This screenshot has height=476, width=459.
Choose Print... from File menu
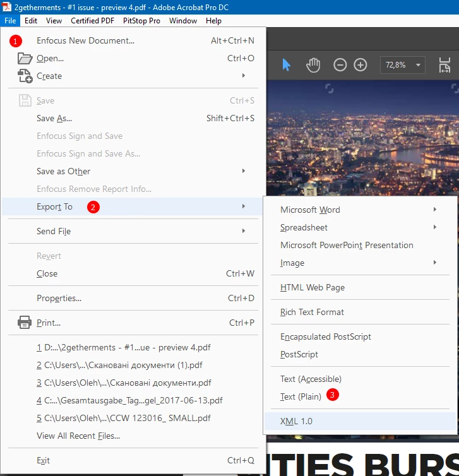click(133, 323)
